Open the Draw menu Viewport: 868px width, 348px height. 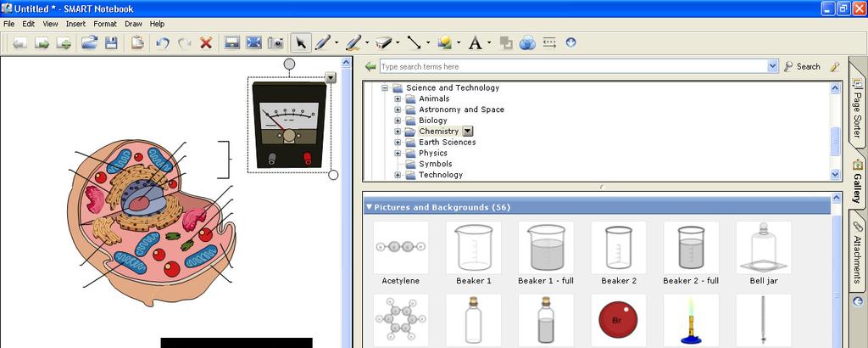(x=133, y=24)
